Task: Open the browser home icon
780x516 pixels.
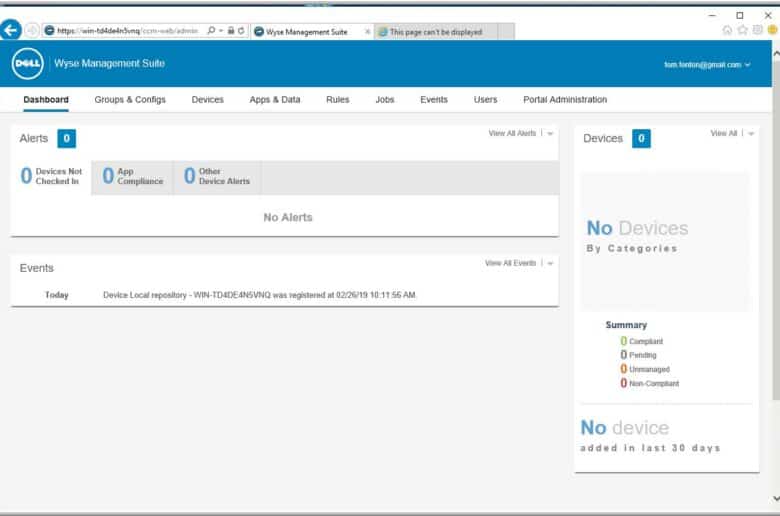Action: pos(727,30)
